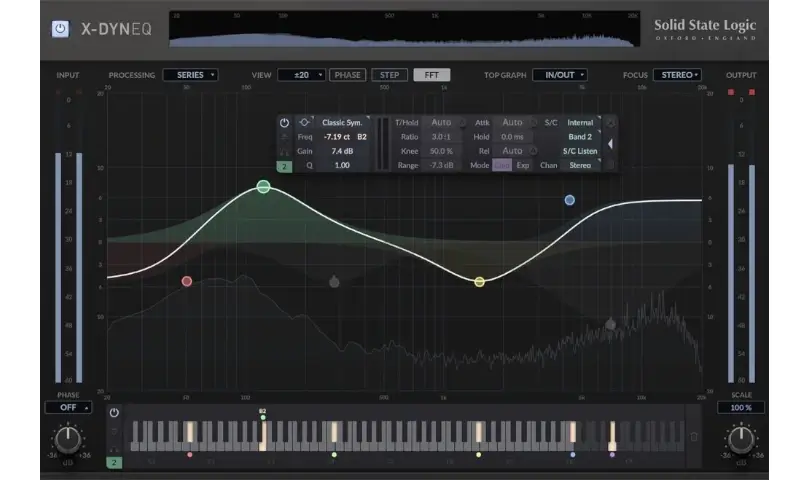The width and height of the screenshot is (800, 480).
Task: Click the input gain knob
Action: (x=67, y=438)
